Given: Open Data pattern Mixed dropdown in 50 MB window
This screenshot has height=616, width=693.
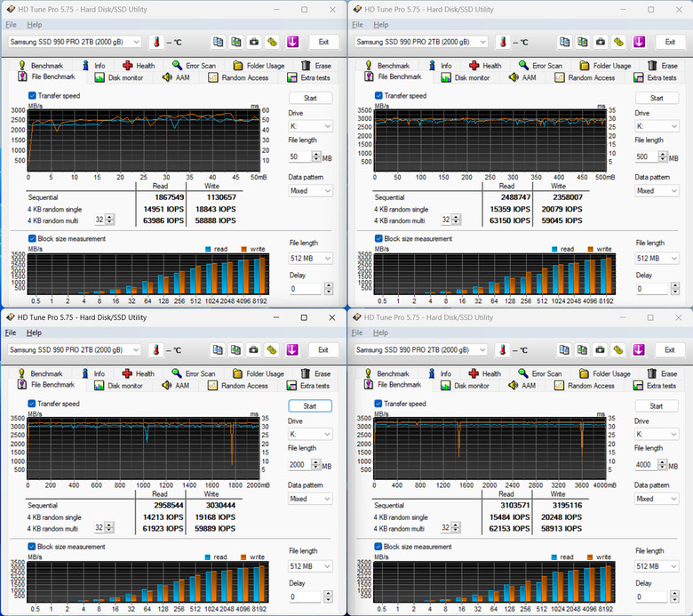Looking at the screenshot, I should pyautogui.click(x=310, y=191).
